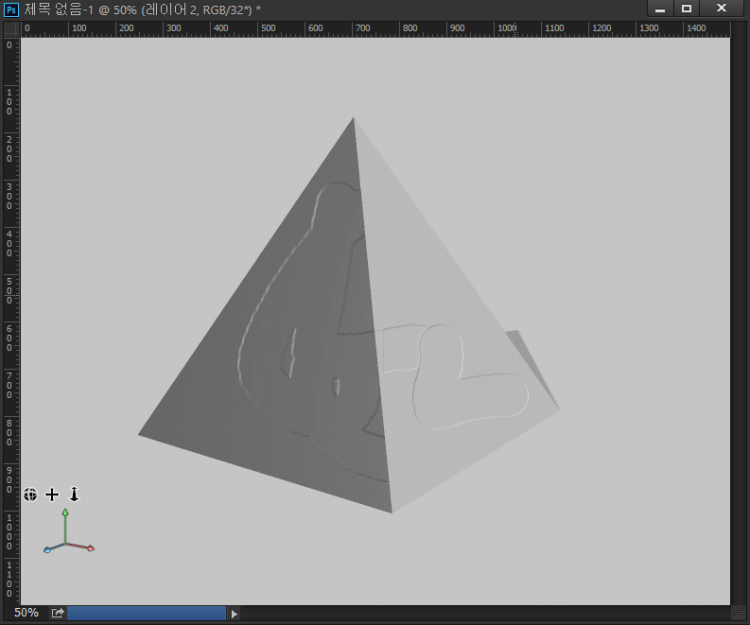Click the green Y-axis arrow tip

click(65, 512)
